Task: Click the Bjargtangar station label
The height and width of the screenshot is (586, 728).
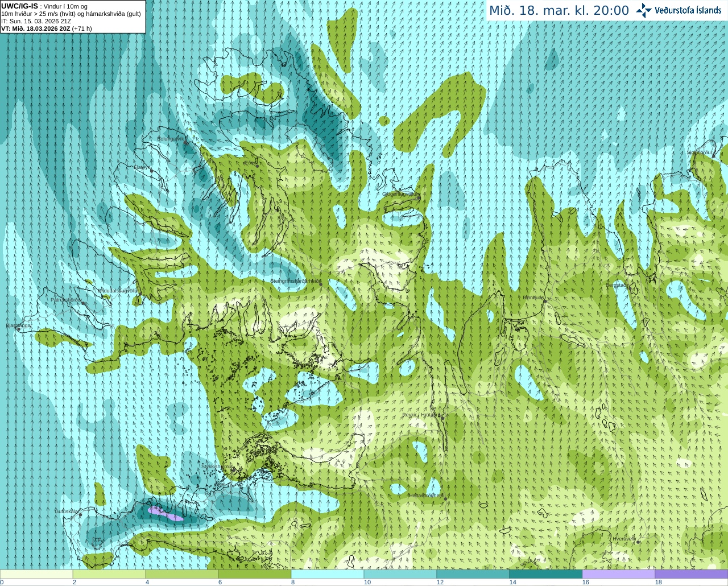Action: 19,325
